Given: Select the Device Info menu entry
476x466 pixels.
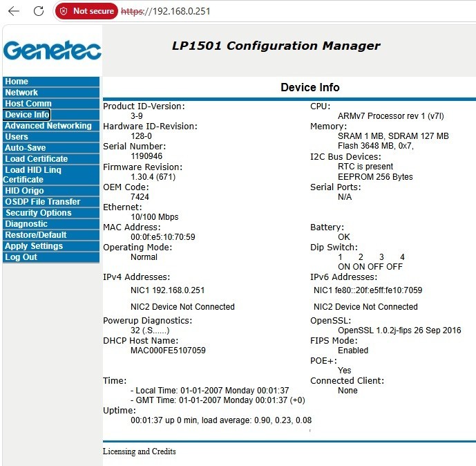Looking at the screenshot, I should [27, 115].
